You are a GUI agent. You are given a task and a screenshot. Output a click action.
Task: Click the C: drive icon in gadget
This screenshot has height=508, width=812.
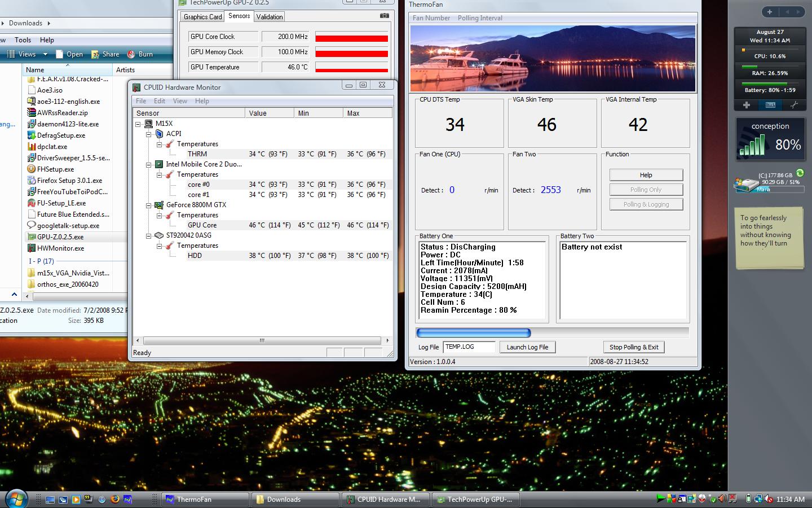pyautogui.click(x=745, y=184)
